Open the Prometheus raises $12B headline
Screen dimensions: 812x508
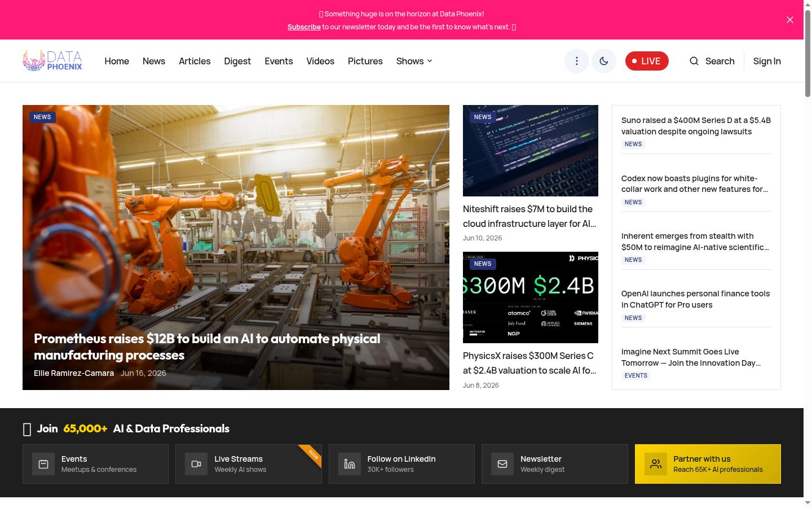click(207, 347)
